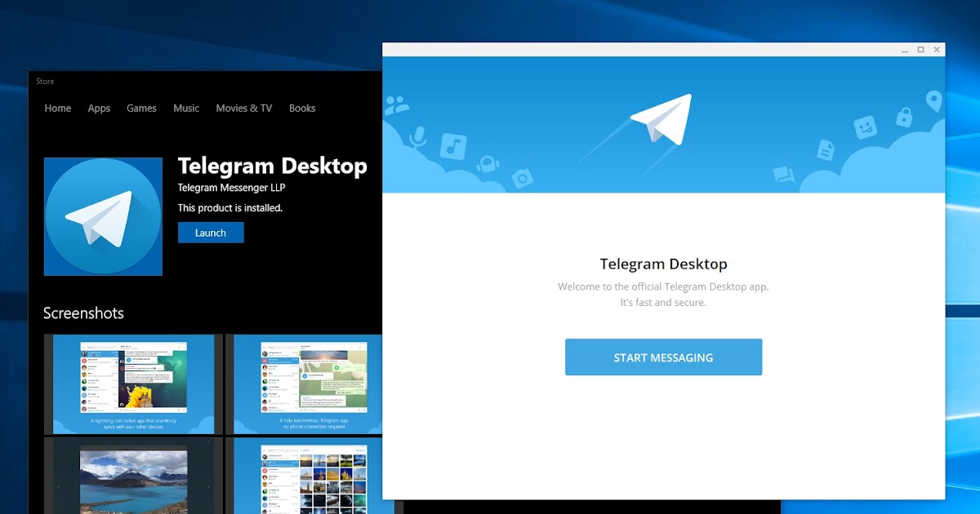Go to the Games tab in Store
Screen dimensions: 980x514
[x=141, y=109]
